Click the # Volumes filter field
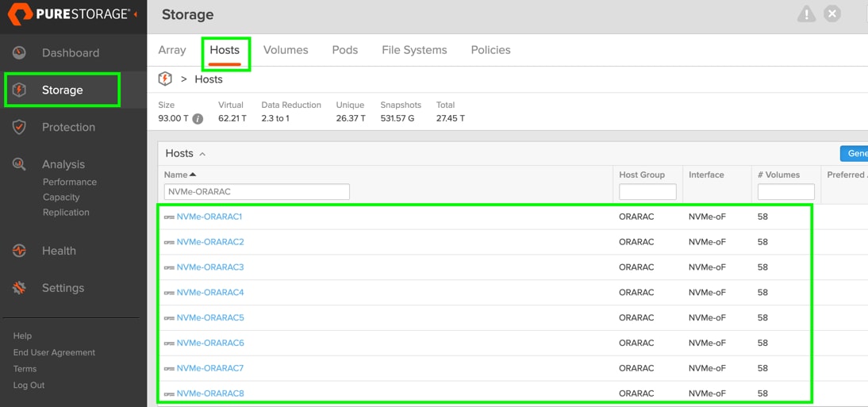The image size is (868, 407). pyautogui.click(x=786, y=191)
